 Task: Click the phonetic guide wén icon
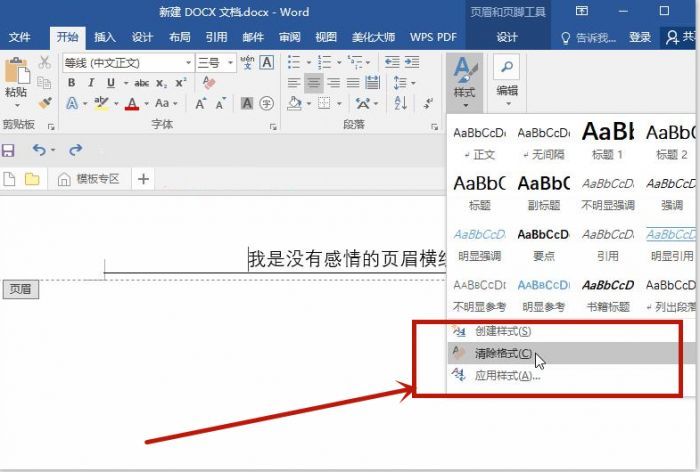247,62
